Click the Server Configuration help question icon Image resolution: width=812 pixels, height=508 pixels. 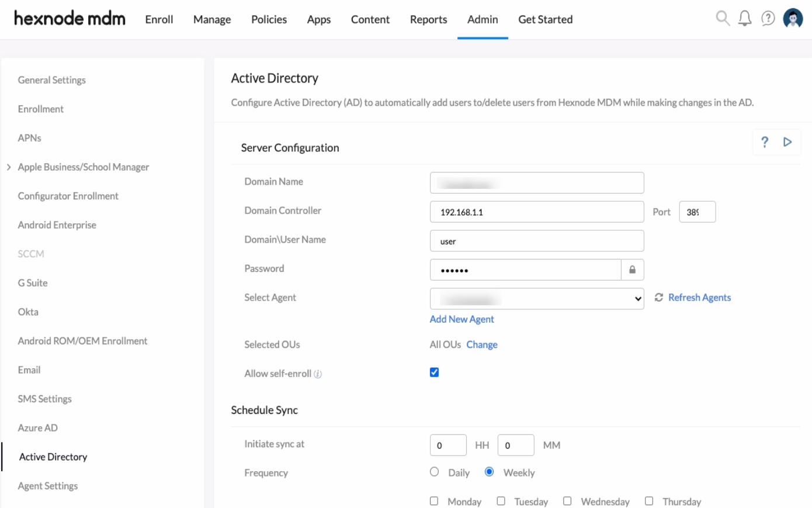[765, 142]
